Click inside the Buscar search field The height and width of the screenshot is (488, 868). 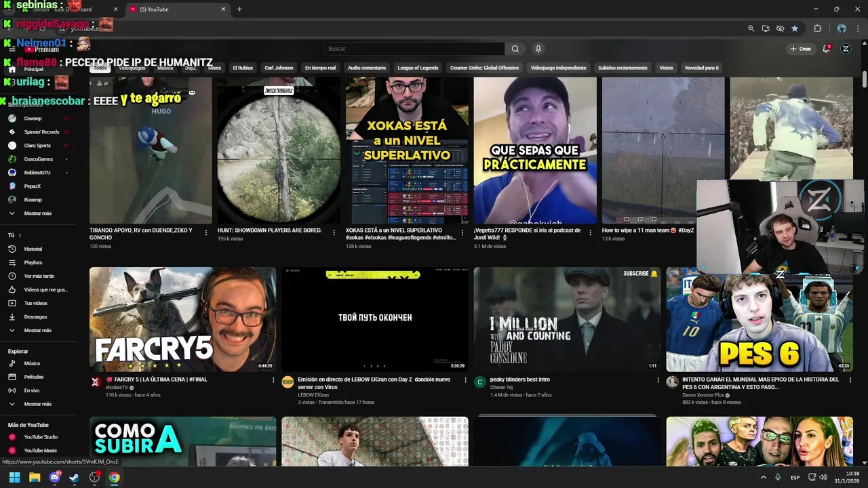(414, 49)
